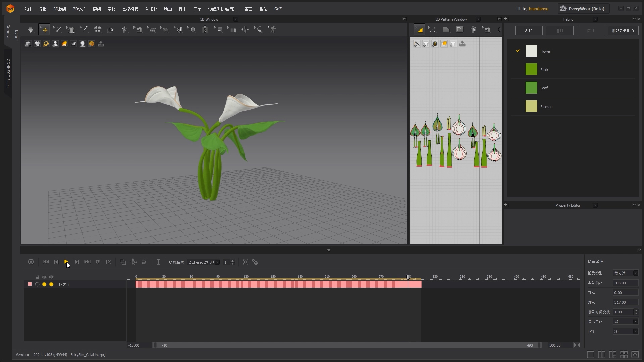Image resolution: width=644 pixels, height=362 pixels.
Task: Select the Move tool in the 3D toolbar
Action: click(x=44, y=29)
